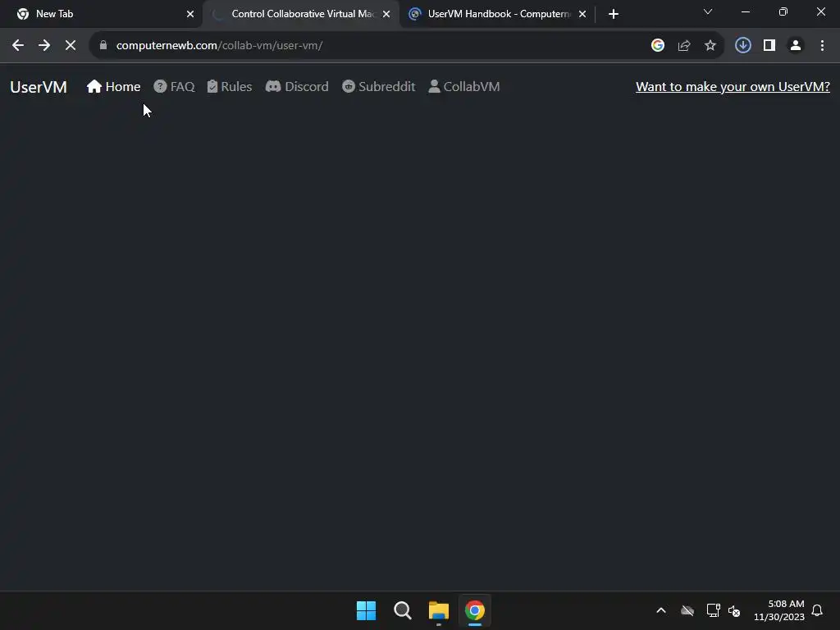Screen dimensions: 840x630
Task: Open the Chrome profile icon
Action: tap(796, 46)
